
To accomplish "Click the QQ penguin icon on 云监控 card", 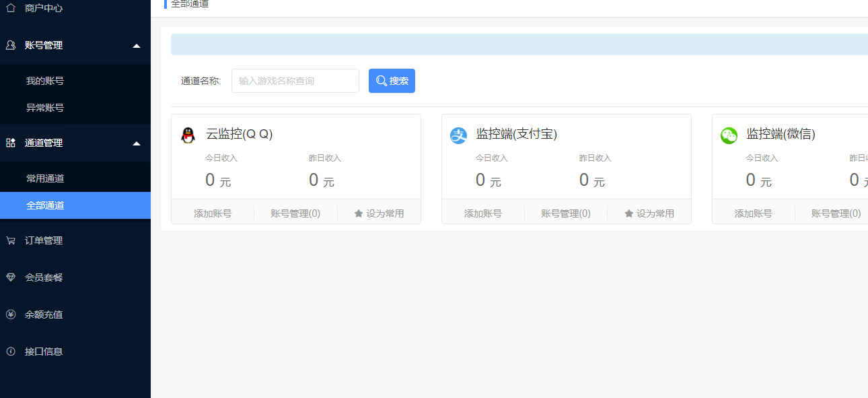I will (188, 135).
